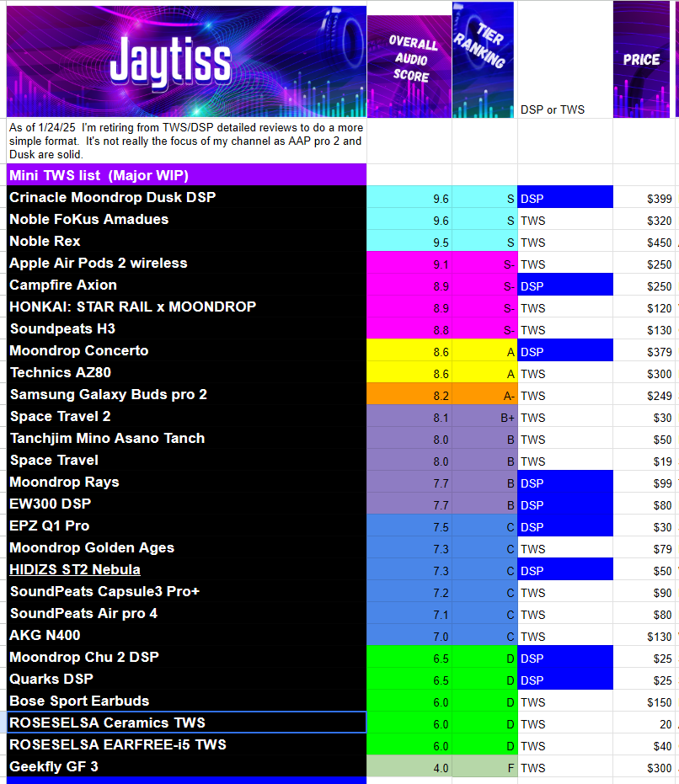The width and height of the screenshot is (679, 784).
Task: Click the 8.8 score for Soundpeats H3
Action: [409, 328]
